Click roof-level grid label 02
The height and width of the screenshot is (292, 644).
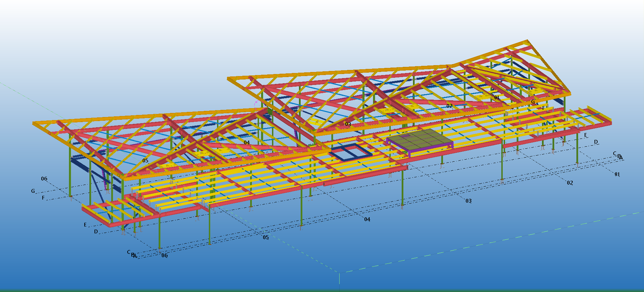pos(449,106)
